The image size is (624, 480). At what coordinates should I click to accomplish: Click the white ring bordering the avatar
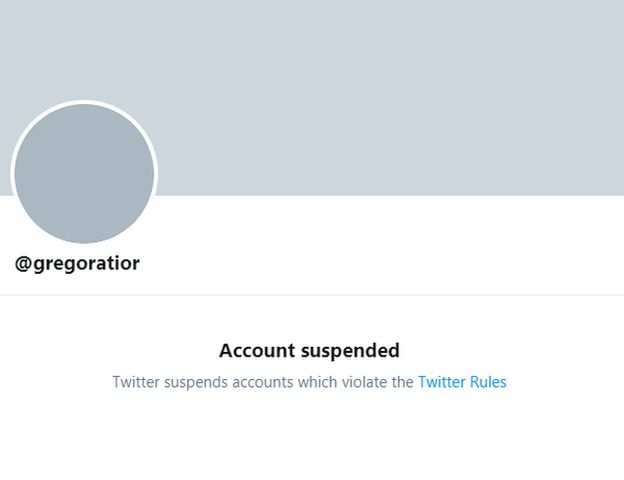[84, 103]
